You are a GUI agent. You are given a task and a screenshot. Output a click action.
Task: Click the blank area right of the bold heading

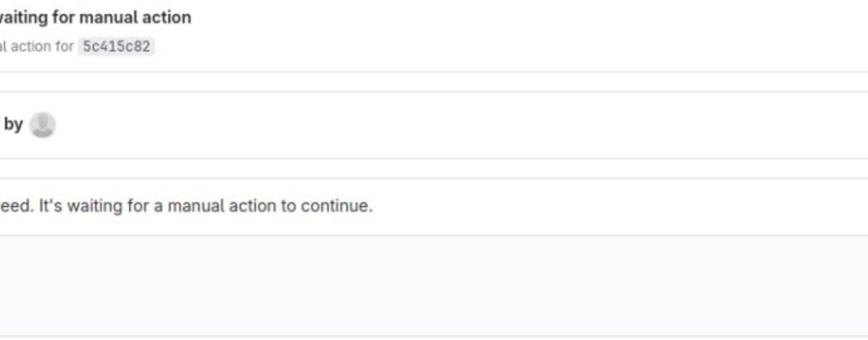pos(502,18)
